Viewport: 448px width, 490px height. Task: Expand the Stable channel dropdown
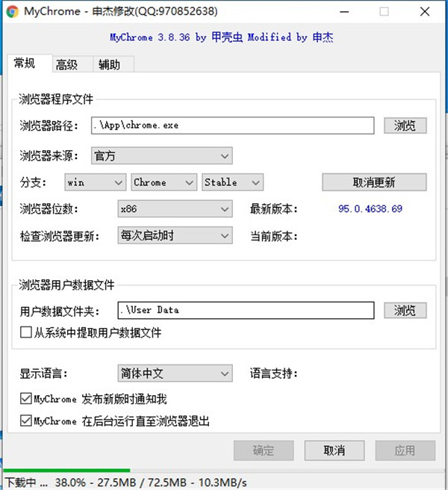pyautogui.click(x=232, y=182)
